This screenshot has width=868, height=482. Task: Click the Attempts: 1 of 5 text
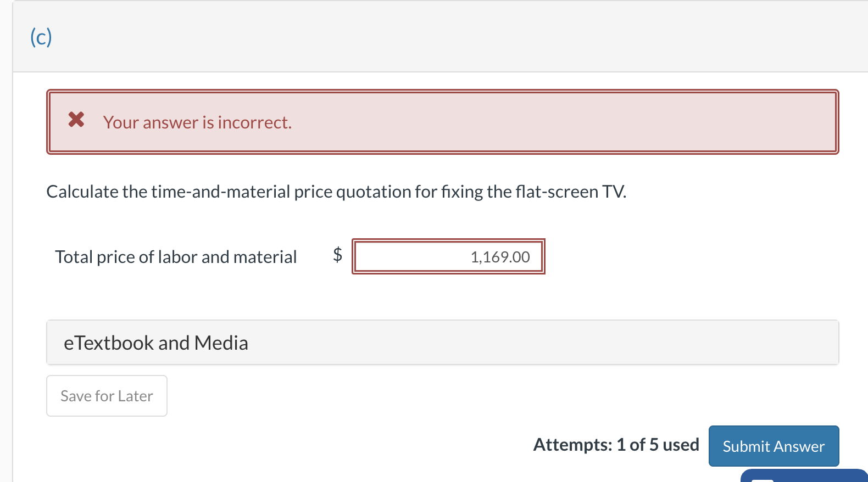point(616,445)
